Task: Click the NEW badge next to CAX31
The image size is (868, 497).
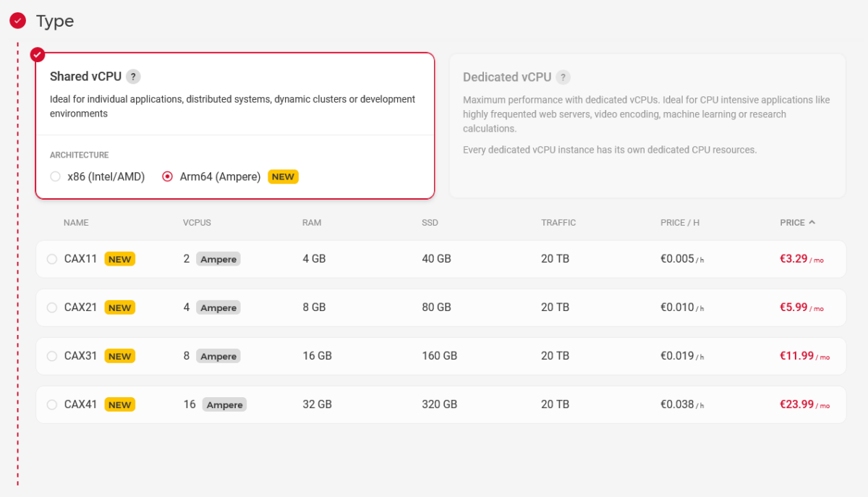Action: tap(120, 356)
